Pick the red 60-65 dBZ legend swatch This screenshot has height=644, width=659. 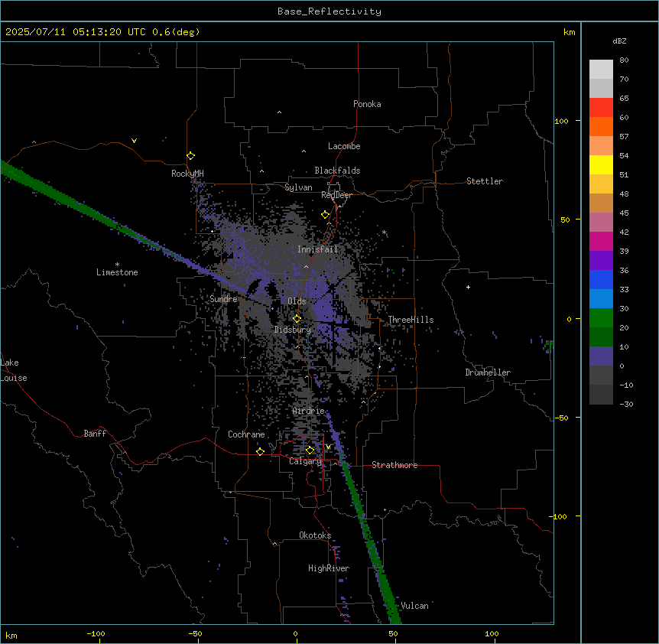click(x=601, y=108)
